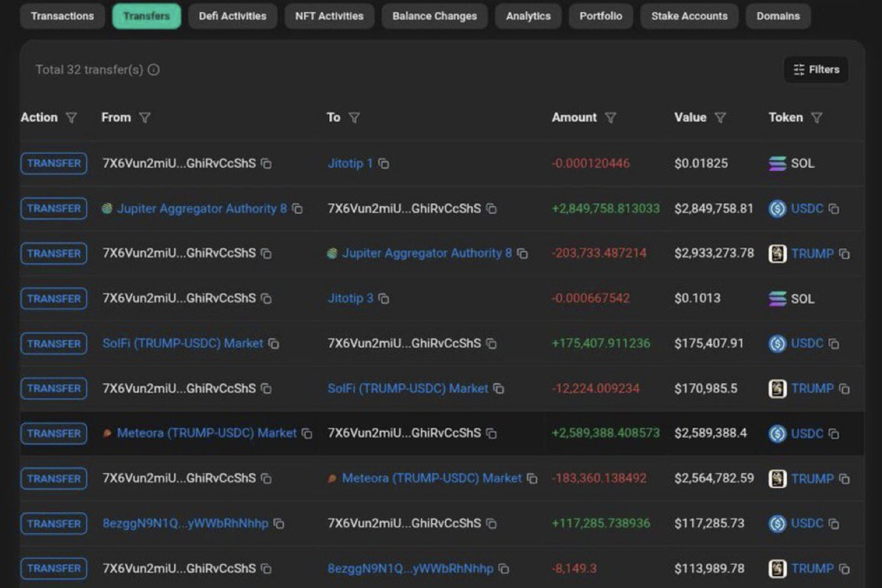Viewport: 882px width, 588px height.
Task: Open the Transactions tab
Action: coord(62,16)
